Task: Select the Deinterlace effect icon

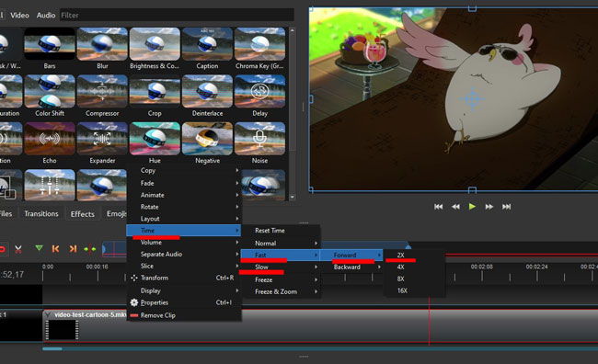Action: [x=207, y=91]
